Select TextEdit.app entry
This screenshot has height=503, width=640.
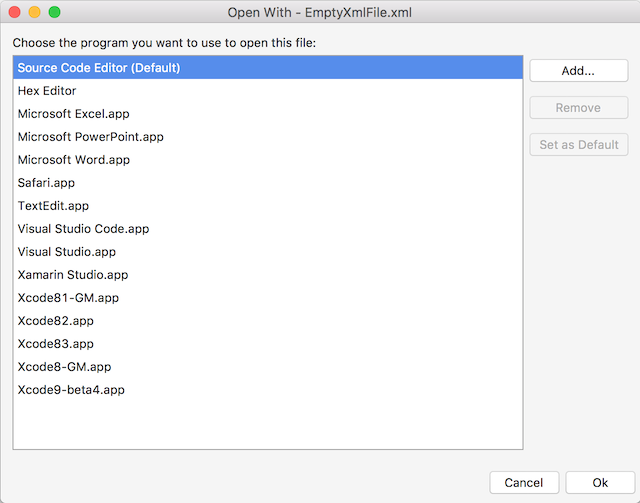pyautogui.click(x=268, y=206)
